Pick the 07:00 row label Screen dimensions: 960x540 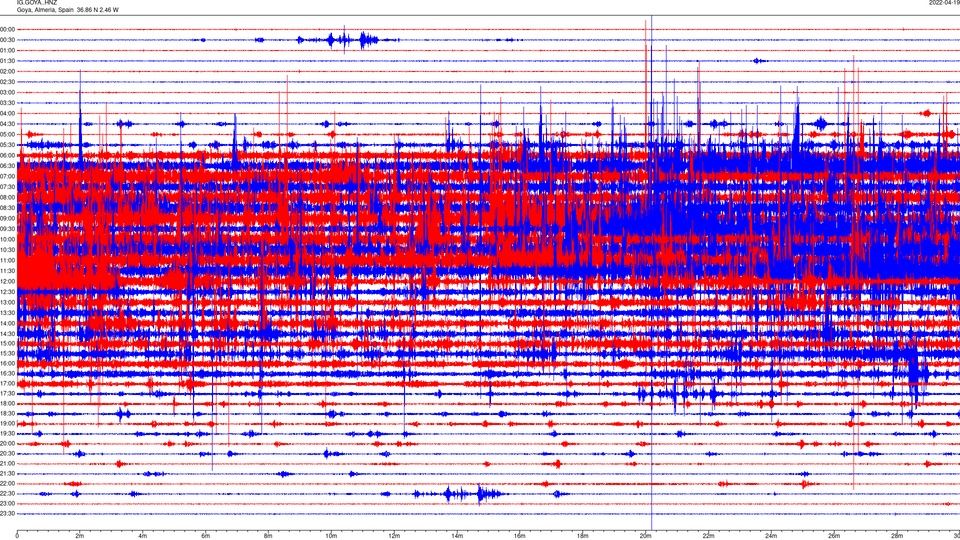click(7, 176)
